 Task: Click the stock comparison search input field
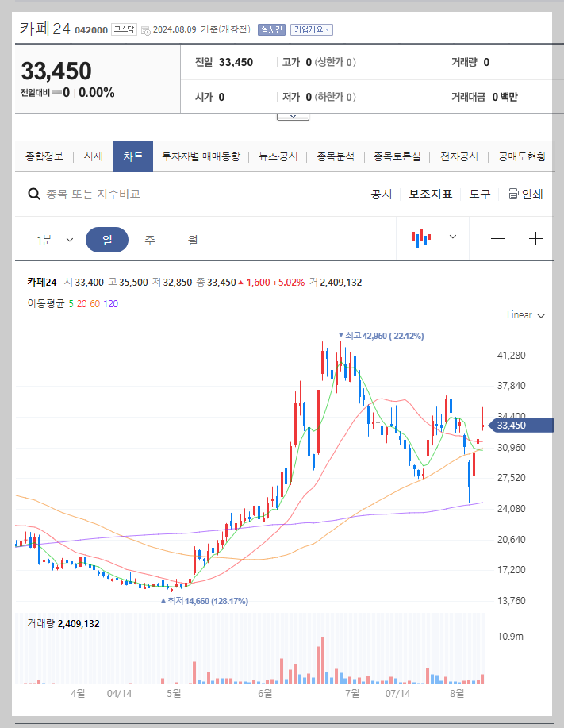coord(119,194)
